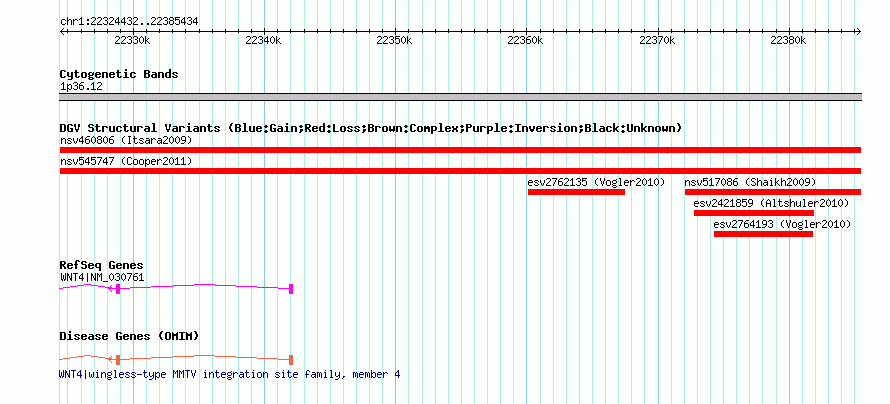This screenshot has width=890, height=404.
Task: Select the gray 1p36.12 cytogenetic band bar
Action: 460,97
